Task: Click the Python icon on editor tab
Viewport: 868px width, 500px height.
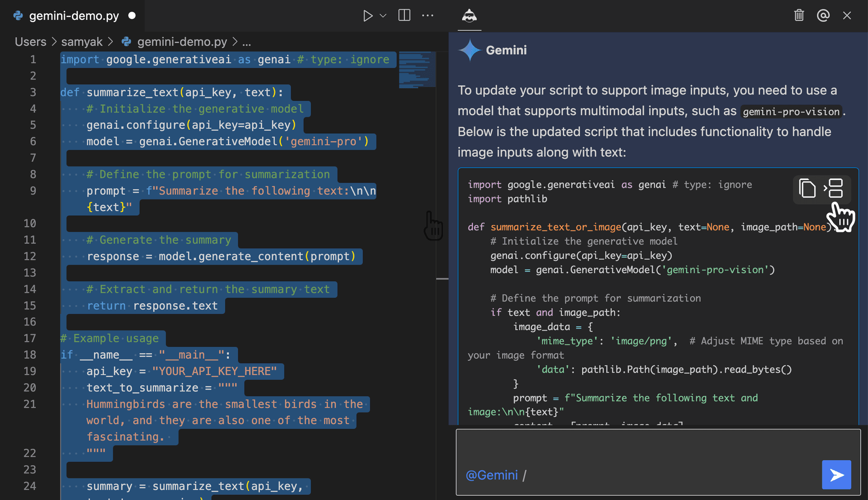Action: 18,16
